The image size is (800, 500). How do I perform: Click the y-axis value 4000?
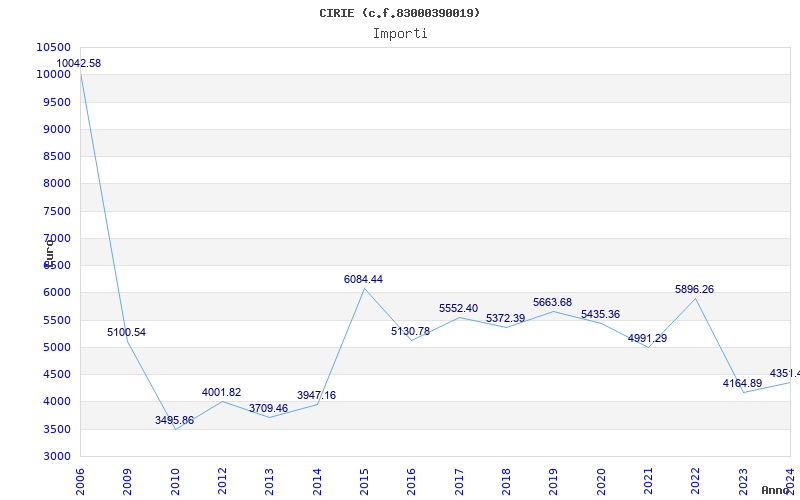click(57, 402)
